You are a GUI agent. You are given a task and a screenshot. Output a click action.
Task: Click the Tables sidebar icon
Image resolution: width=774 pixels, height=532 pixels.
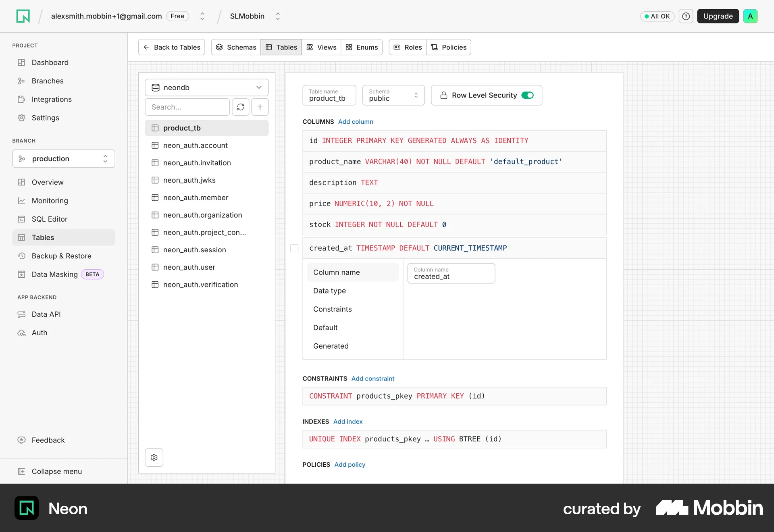[21, 237]
